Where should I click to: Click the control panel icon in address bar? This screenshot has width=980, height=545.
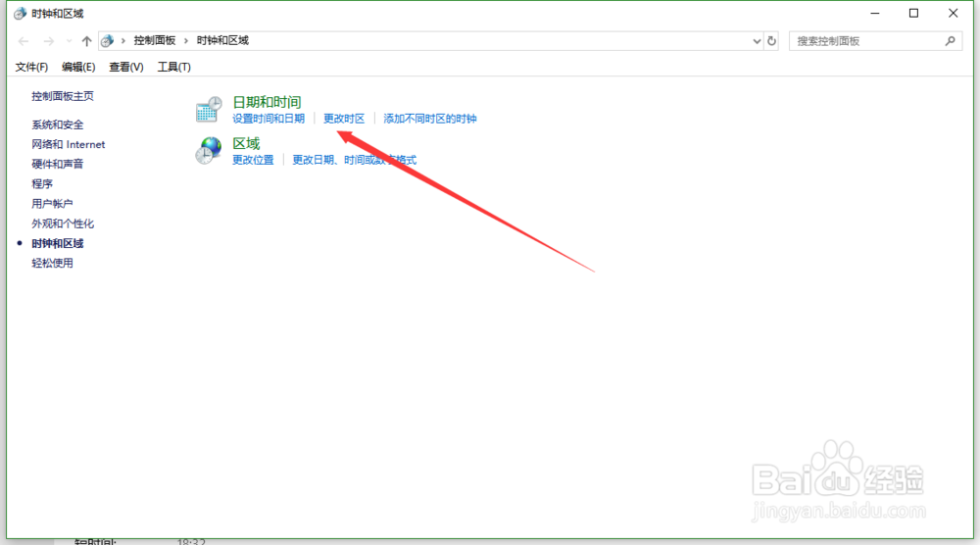click(x=108, y=40)
